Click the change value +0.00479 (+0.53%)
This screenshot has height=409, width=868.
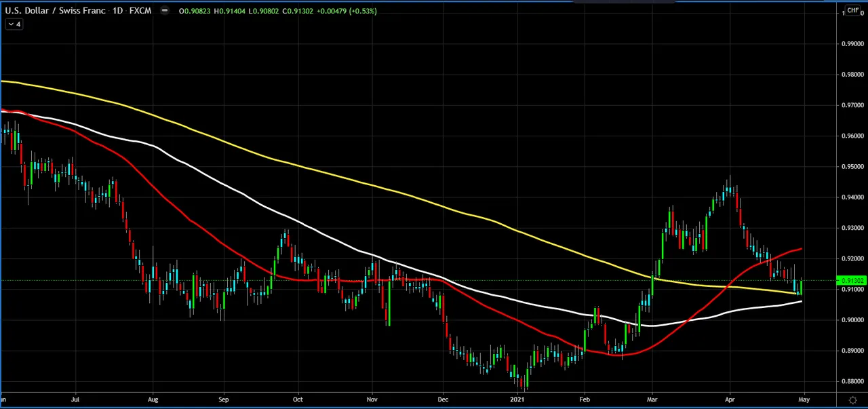click(346, 11)
